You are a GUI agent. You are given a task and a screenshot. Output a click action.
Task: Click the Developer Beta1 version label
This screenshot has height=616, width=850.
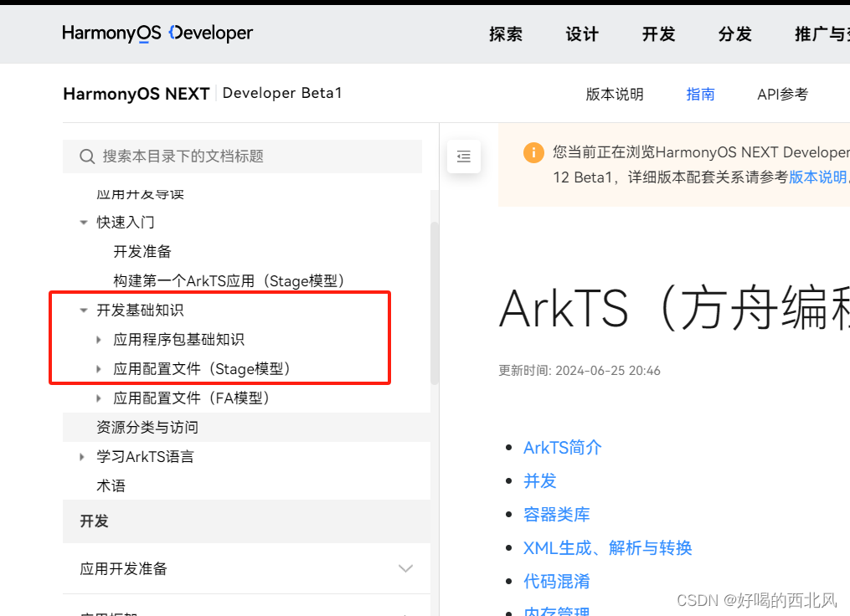[x=282, y=93]
